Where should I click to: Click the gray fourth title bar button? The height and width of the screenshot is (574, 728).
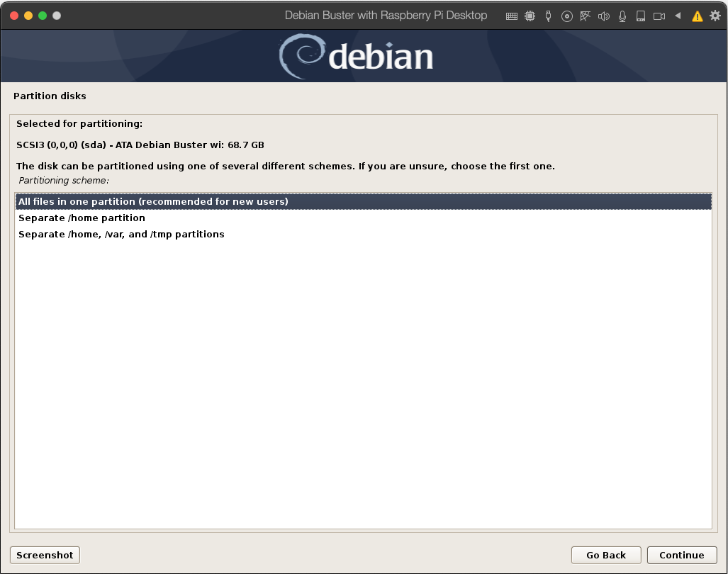click(57, 16)
